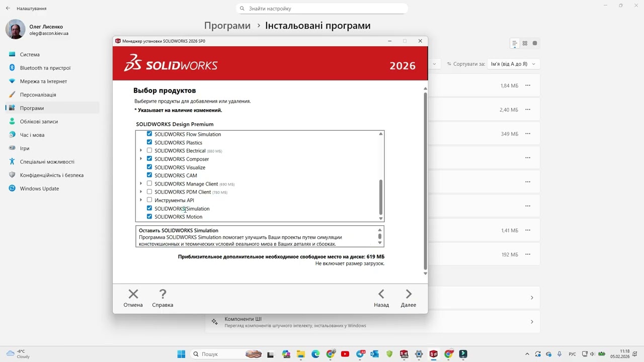Open Outlook from taskbar
Image resolution: width=644 pixels, height=362 pixels.
(x=374, y=354)
